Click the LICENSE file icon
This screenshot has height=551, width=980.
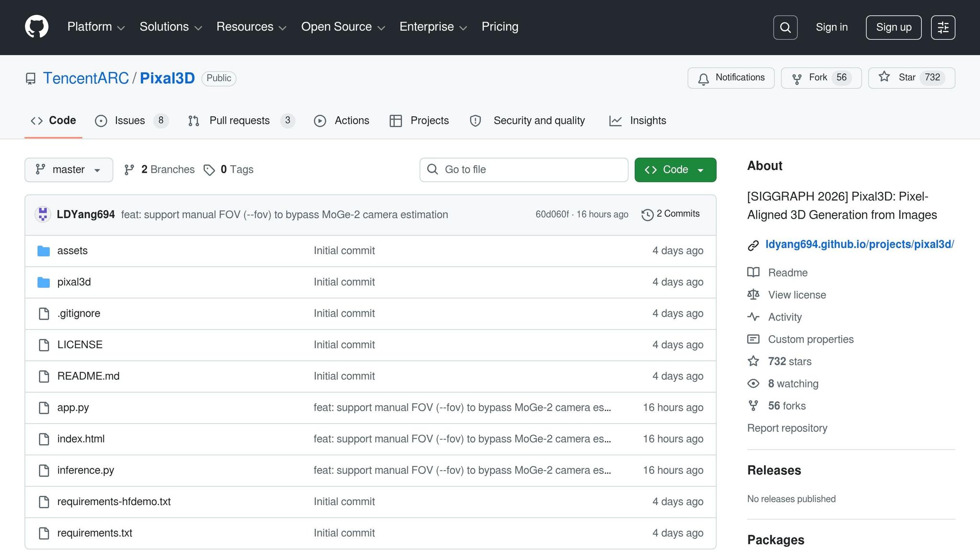pyautogui.click(x=44, y=345)
